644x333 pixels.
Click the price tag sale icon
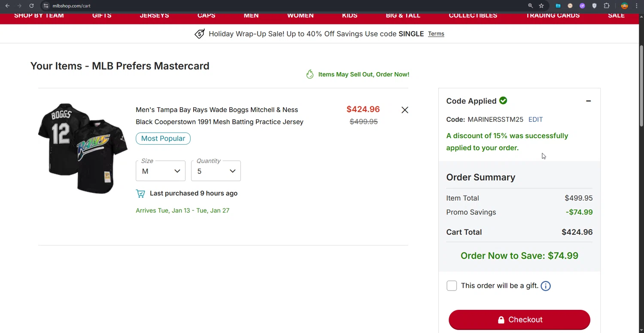(200, 34)
